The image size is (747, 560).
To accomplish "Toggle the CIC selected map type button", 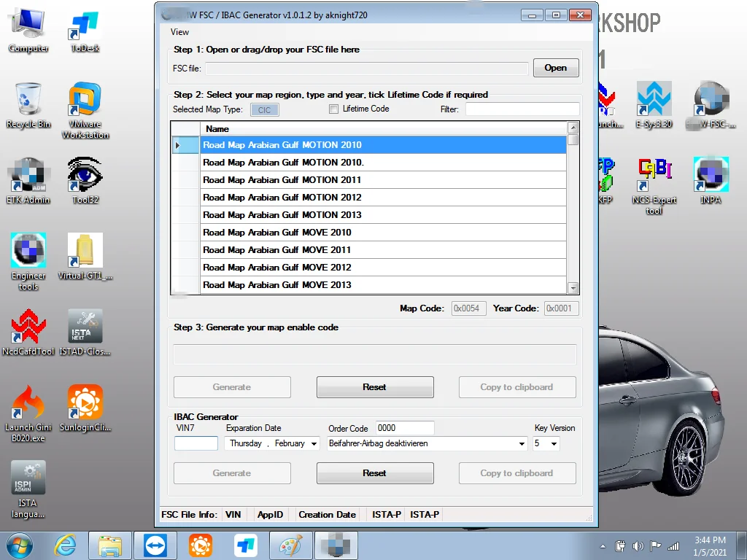I will click(264, 110).
